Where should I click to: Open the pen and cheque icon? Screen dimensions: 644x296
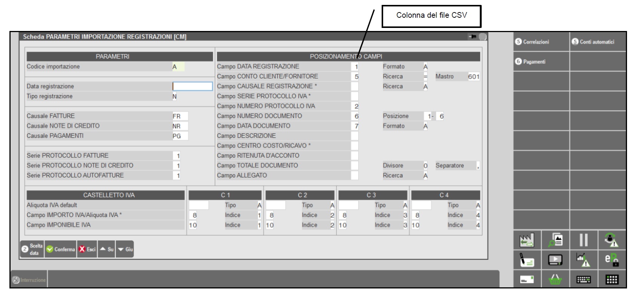527,260
